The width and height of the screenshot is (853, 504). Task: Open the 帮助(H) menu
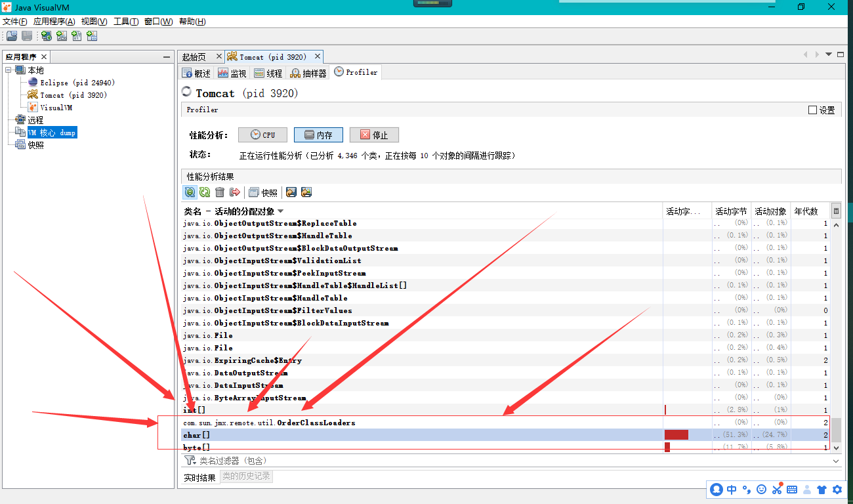(192, 22)
